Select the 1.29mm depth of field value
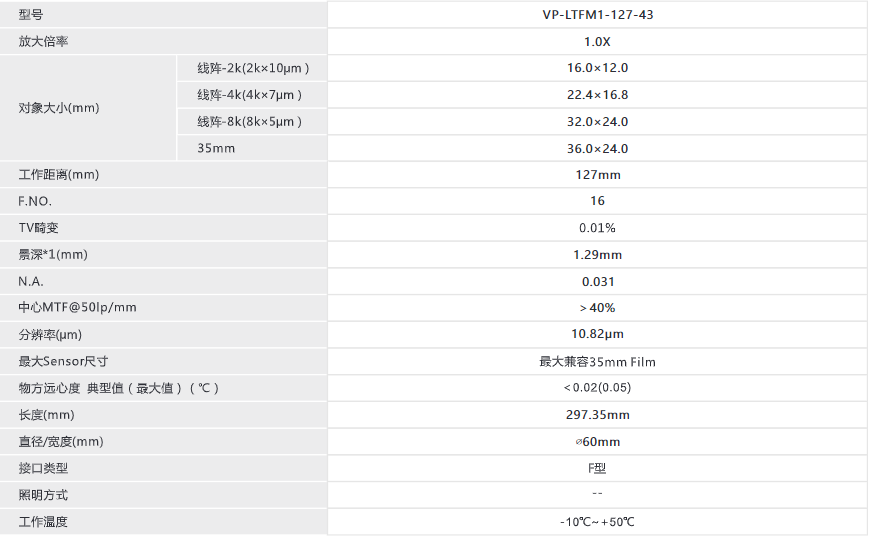This screenshot has width=871, height=537. [598, 255]
